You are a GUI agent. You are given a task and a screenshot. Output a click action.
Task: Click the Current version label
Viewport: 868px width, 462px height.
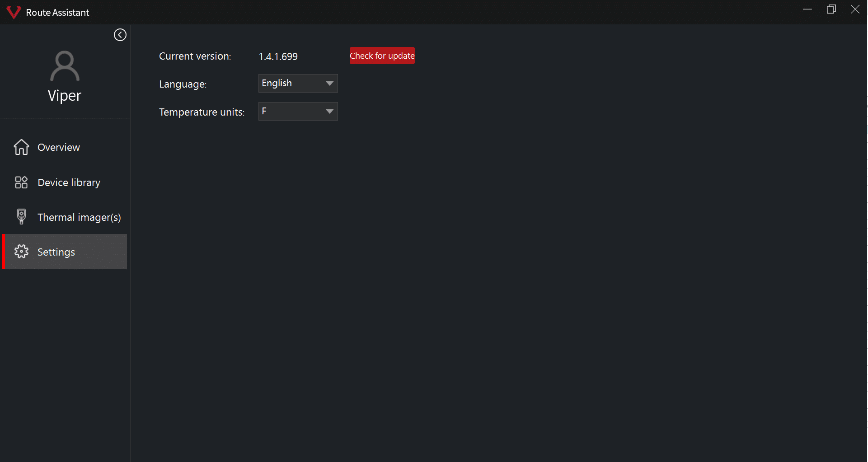195,56
